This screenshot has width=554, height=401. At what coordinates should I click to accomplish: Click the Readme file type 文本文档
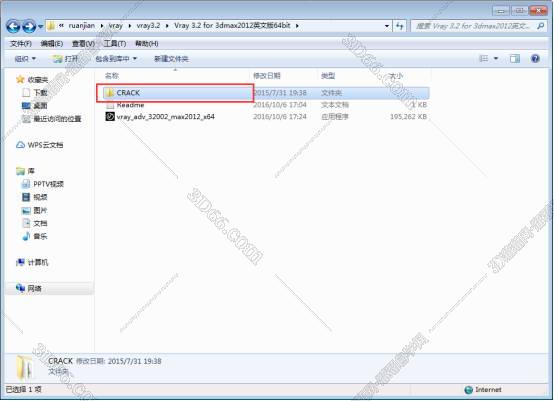[x=335, y=105]
